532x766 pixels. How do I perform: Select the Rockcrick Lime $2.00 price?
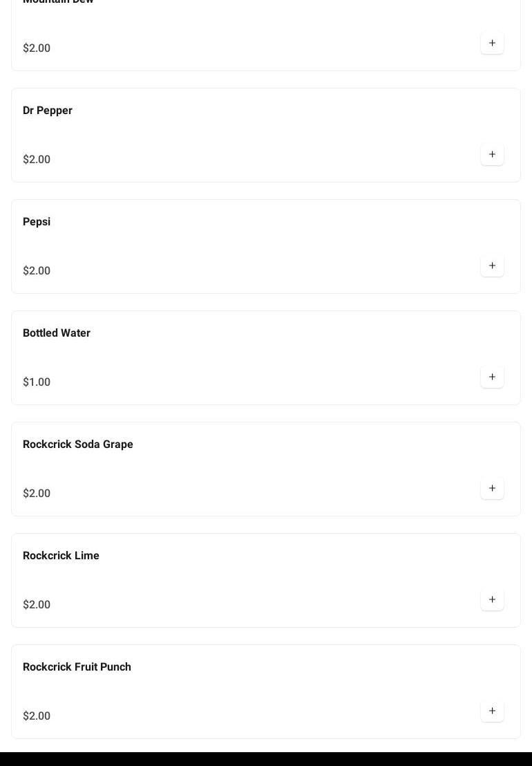[x=37, y=605]
